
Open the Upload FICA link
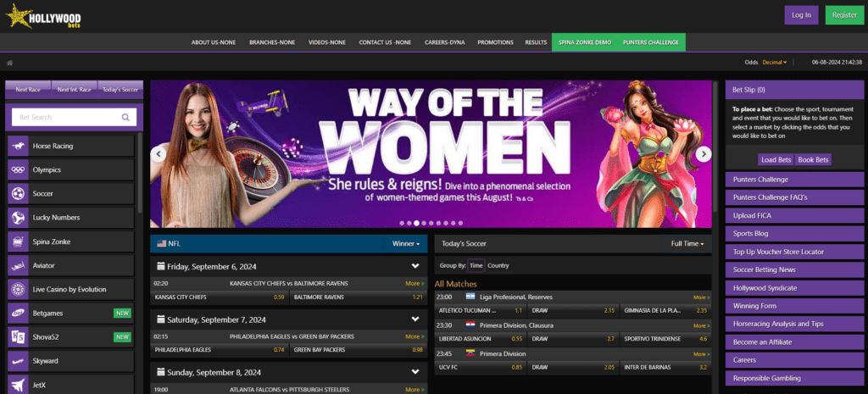point(794,215)
